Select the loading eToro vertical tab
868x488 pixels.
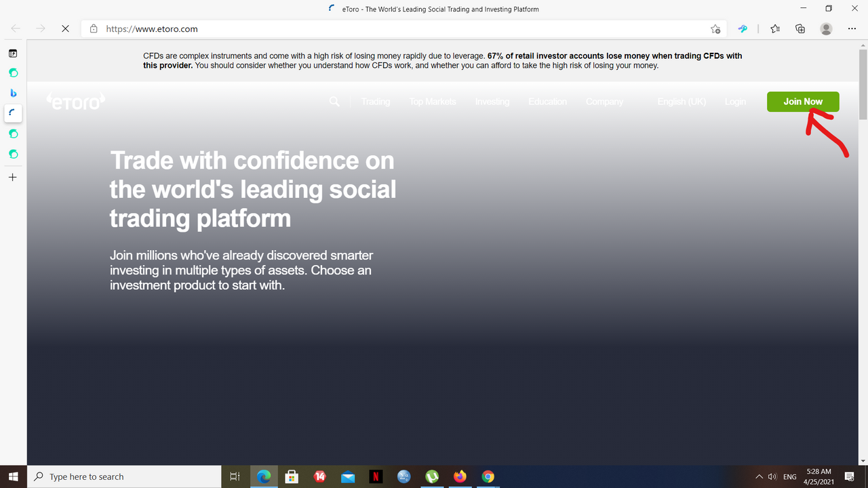pyautogui.click(x=13, y=113)
